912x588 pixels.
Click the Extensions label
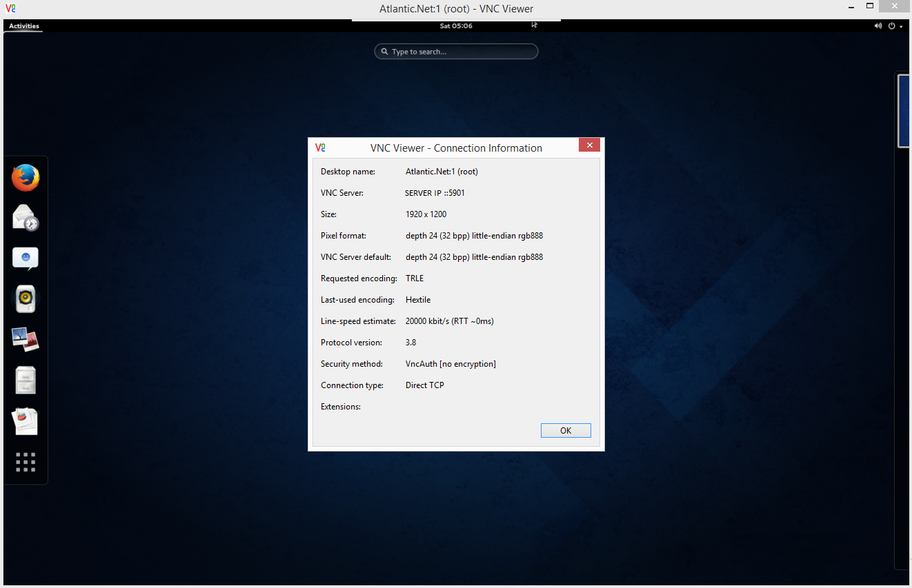click(x=341, y=407)
